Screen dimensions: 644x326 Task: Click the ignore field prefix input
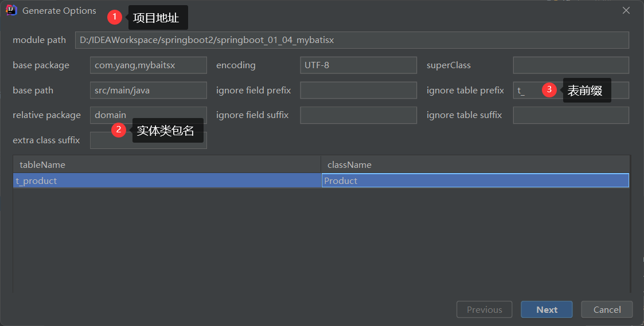point(358,91)
